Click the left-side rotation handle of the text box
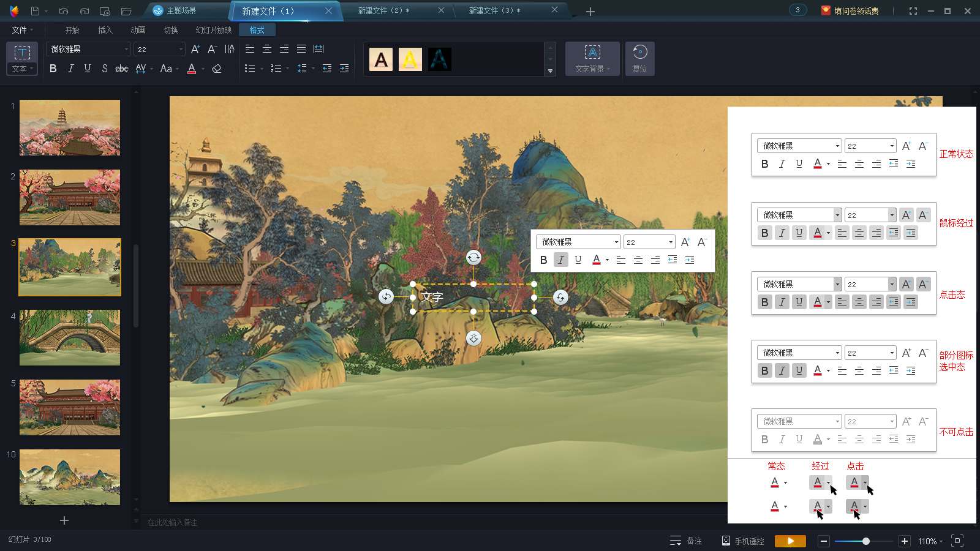The image size is (980, 551). click(x=386, y=297)
